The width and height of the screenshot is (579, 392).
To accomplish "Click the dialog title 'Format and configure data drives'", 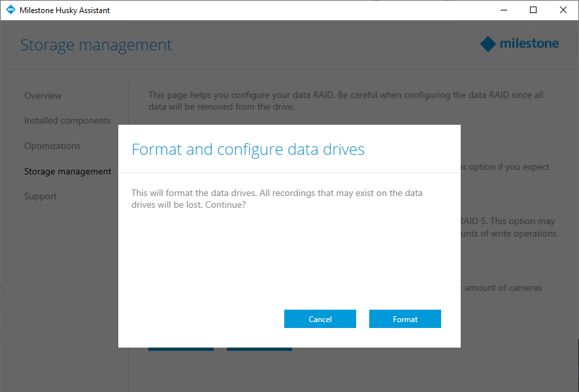I will coord(248,150).
